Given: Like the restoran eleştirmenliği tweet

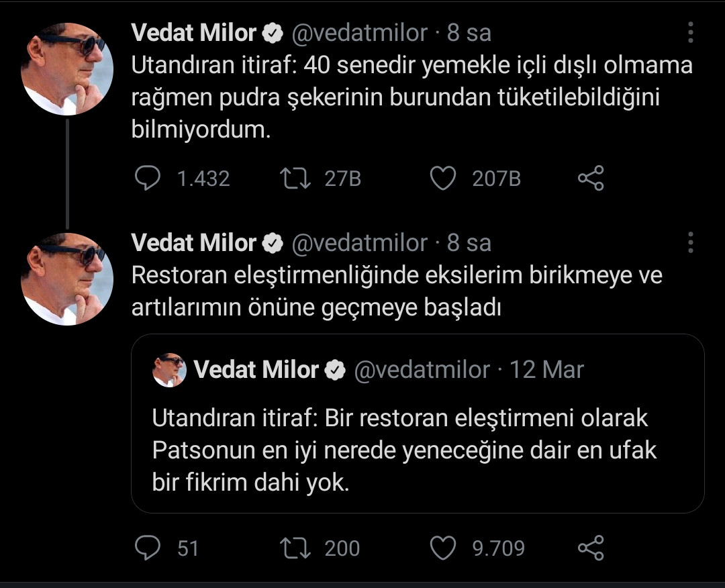Looking at the screenshot, I should [x=443, y=547].
